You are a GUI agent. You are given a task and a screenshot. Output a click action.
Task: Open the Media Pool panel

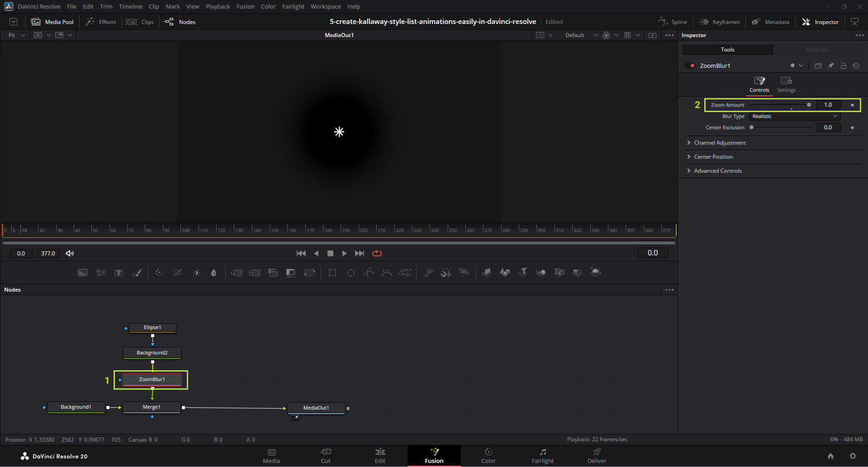(x=52, y=22)
